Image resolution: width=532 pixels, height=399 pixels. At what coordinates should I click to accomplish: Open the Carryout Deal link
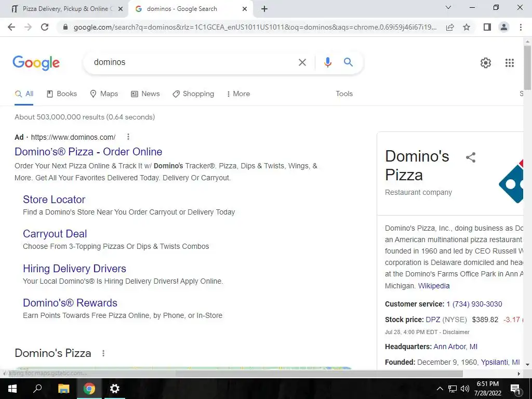click(x=55, y=234)
